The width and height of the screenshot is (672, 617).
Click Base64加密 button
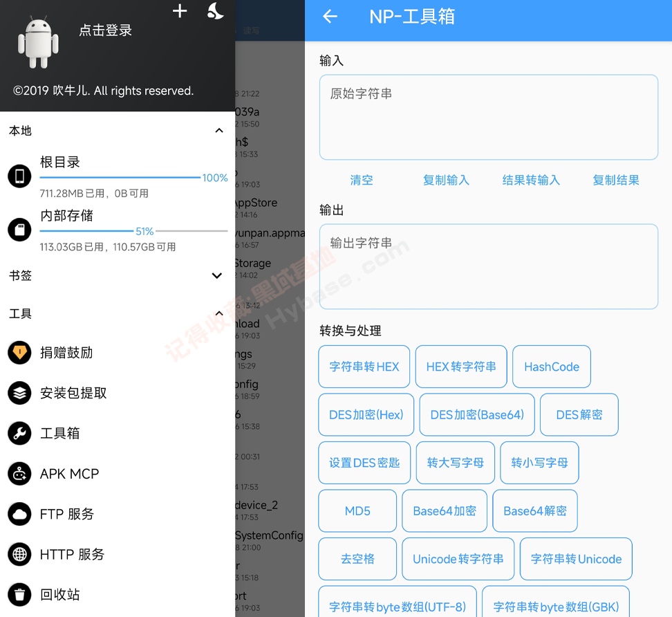445,510
